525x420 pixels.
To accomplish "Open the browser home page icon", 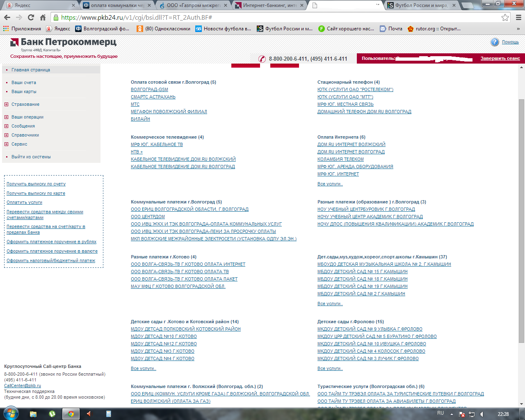I will [x=43, y=17].
